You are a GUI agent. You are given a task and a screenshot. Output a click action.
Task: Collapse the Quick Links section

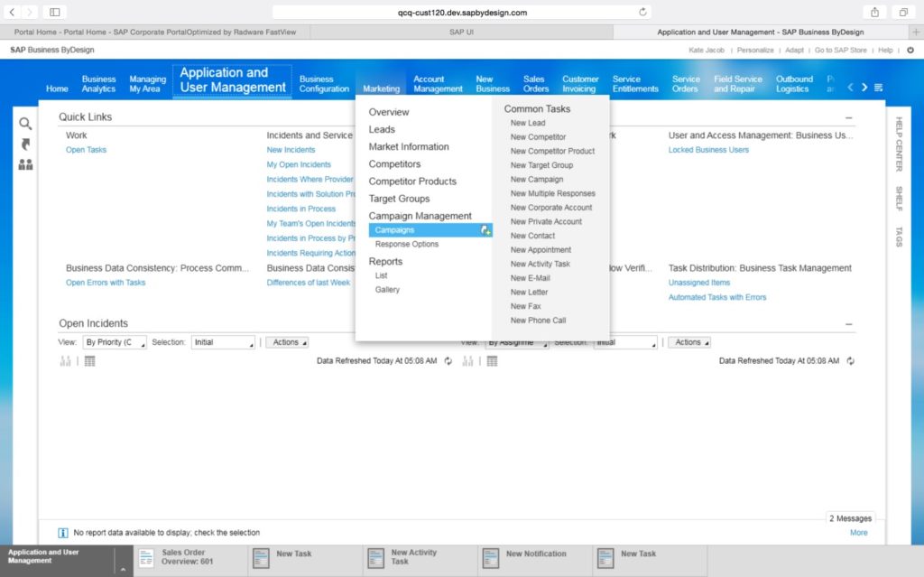[x=848, y=118]
